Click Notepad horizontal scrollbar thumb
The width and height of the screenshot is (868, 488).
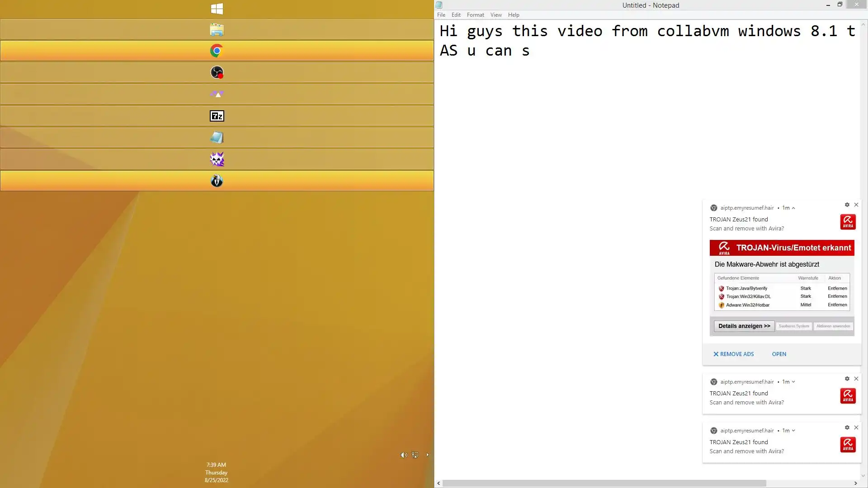(604, 483)
